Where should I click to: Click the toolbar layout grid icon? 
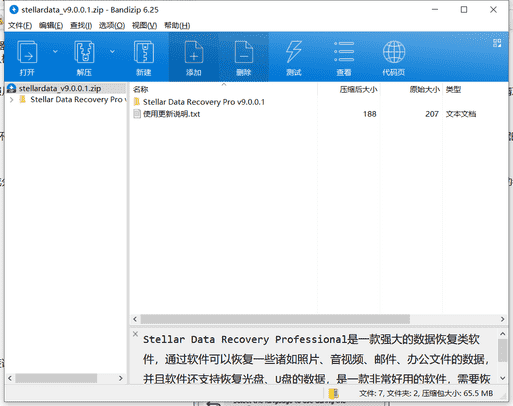[497, 43]
